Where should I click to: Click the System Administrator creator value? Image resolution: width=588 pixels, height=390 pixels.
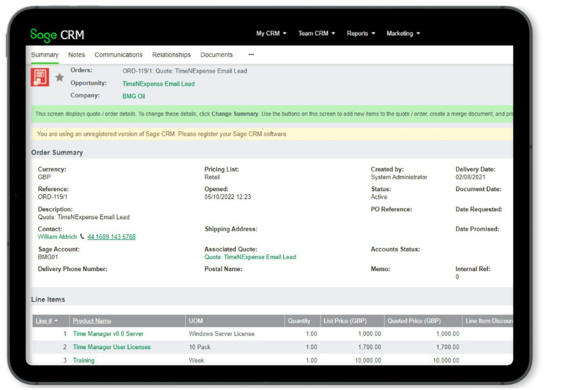coord(399,177)
